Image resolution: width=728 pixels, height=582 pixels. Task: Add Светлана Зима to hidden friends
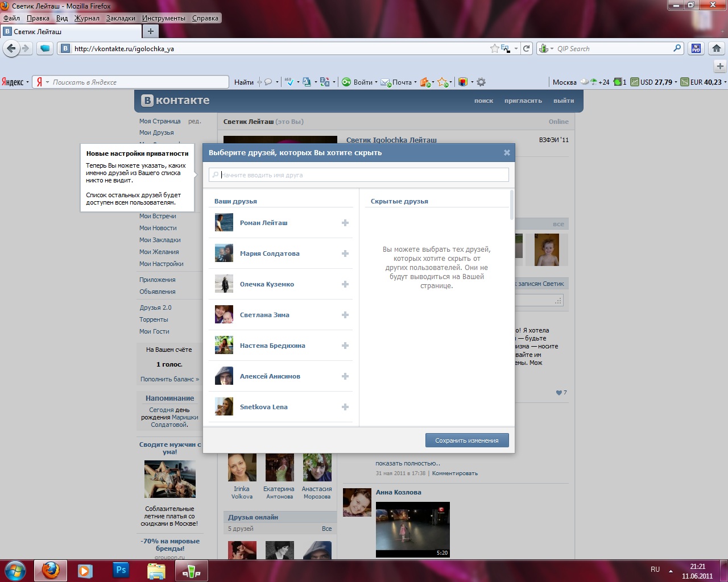tap(345, 315)
